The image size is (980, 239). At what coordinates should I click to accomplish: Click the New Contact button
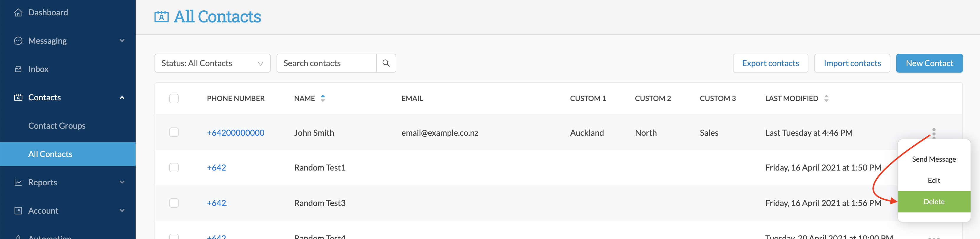click(929, 63)
